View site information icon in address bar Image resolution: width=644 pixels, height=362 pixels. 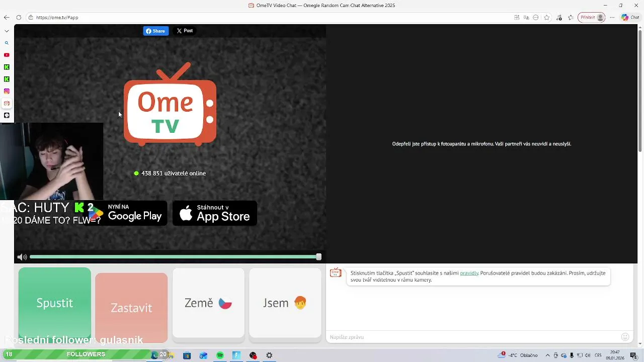[x=31, y=17]
